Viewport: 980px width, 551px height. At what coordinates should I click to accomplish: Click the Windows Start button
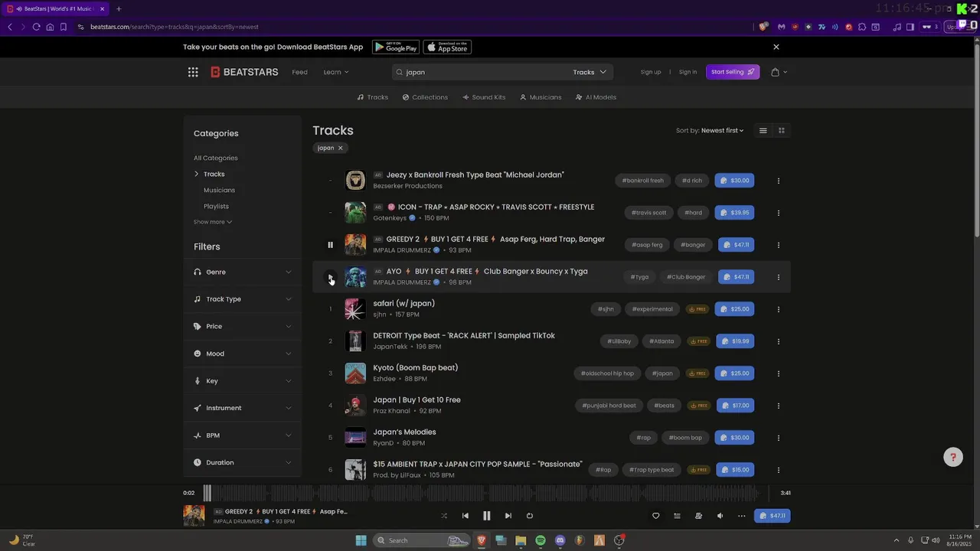[361, 540]
